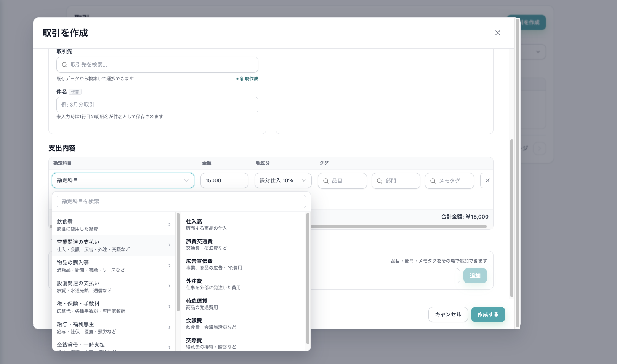Image resolution: width=617 pixels, height=364 pixels.
Task: Click the search icon in 取引先 field
Action: 64,65
